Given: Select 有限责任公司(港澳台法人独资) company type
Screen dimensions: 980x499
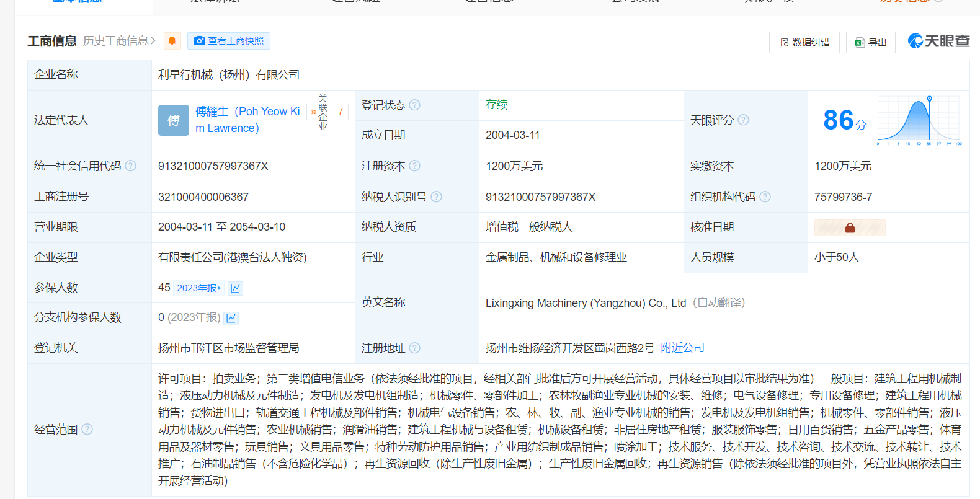Looking at the screenshot, I should point(233,257).
